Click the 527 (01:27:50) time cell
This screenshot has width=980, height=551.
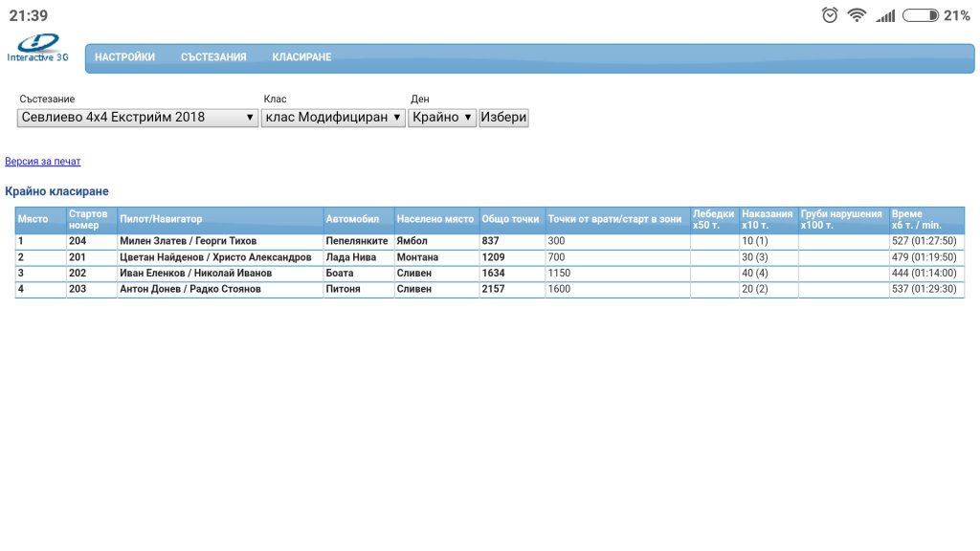click(926, 241)
